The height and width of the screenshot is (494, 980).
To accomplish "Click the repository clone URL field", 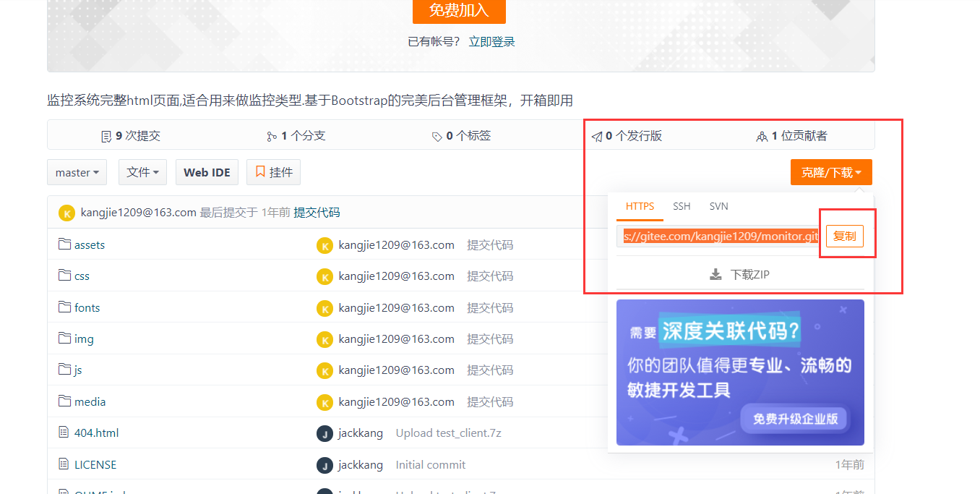I will point(719,237).
